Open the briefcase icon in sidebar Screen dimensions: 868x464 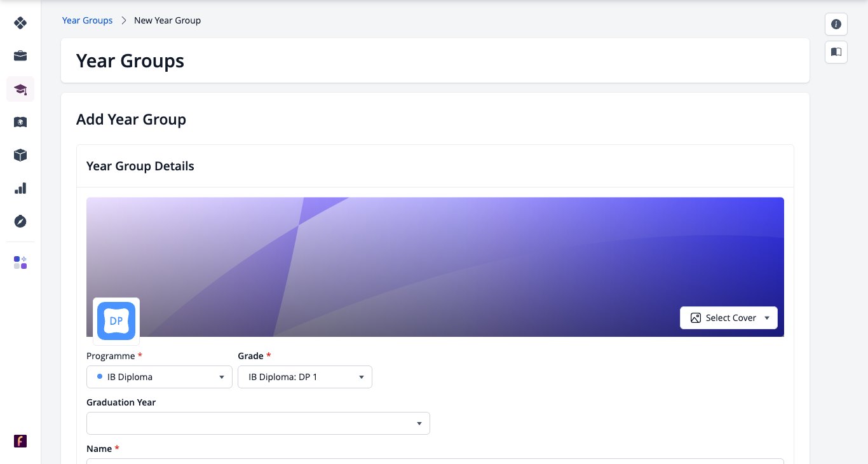pyautogui.click(x=20, y=56)
